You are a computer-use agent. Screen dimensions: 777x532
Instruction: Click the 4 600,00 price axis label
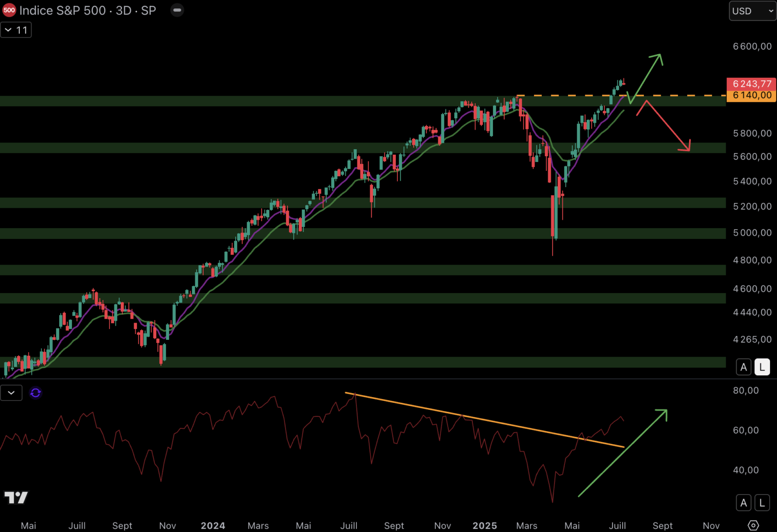[x=752, y=289]
